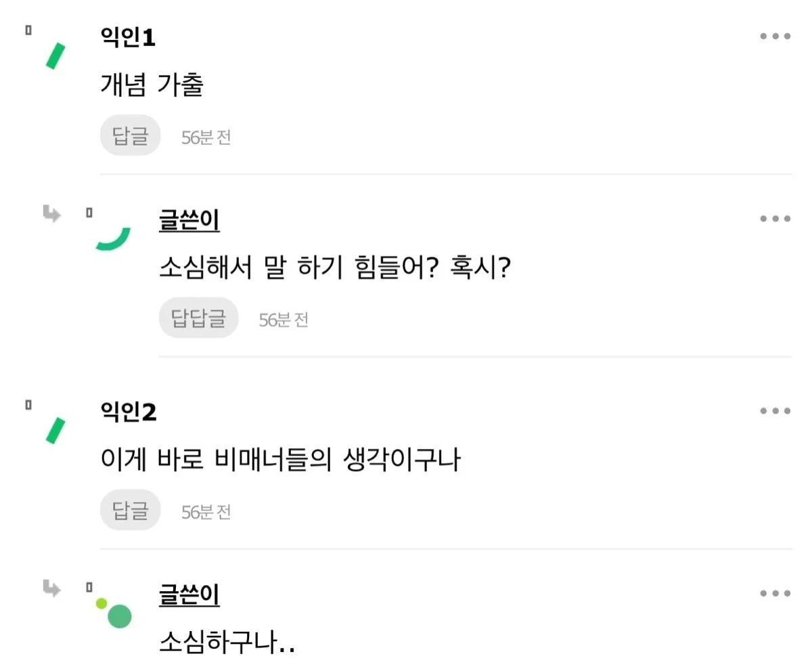812x671 pixels.
Task: Select the reply arrow beside bottom 글쓴이 reply
Action: [x=52, y=589]
